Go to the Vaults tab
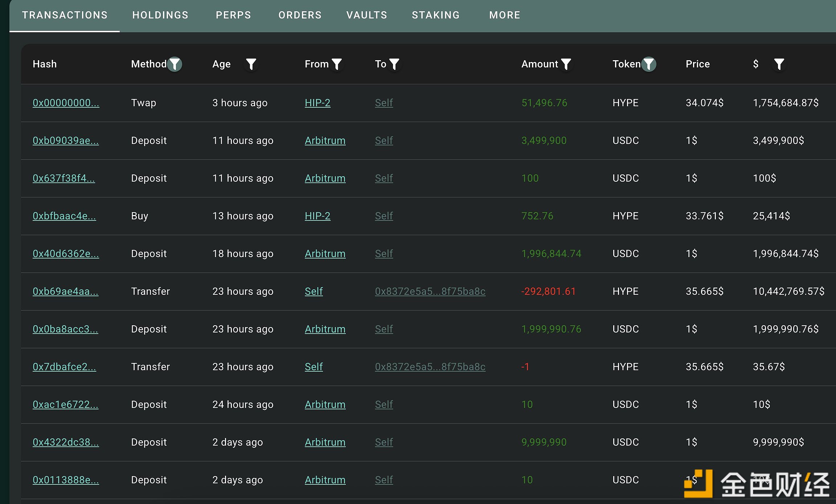The width and height of the screenshot is (836, 504). (x=367, y=15)
